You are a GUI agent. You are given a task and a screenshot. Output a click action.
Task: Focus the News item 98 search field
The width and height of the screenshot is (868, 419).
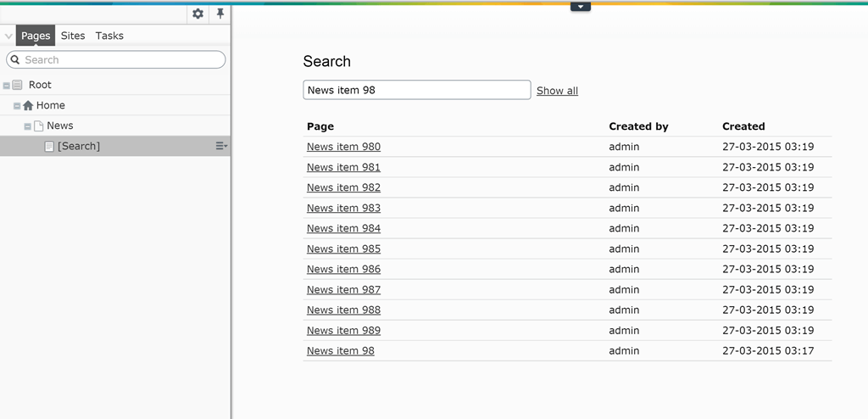[417, 90]
